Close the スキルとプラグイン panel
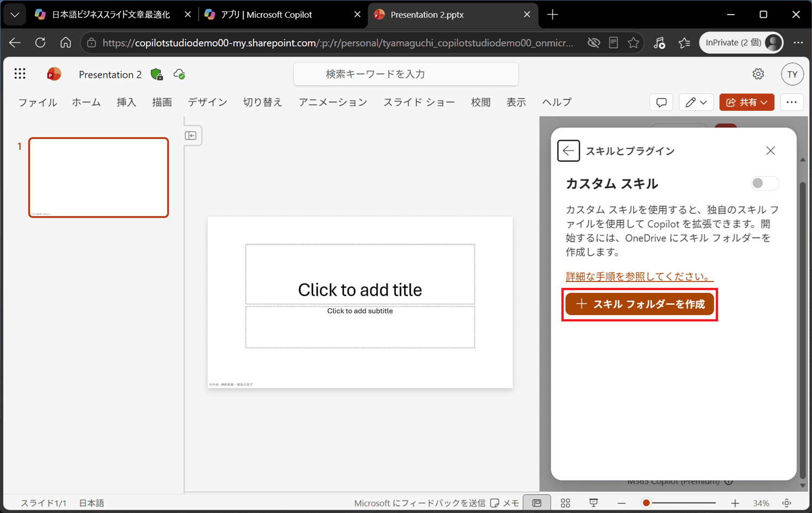The width and height of the screenshot is (812, 513). 770,150
